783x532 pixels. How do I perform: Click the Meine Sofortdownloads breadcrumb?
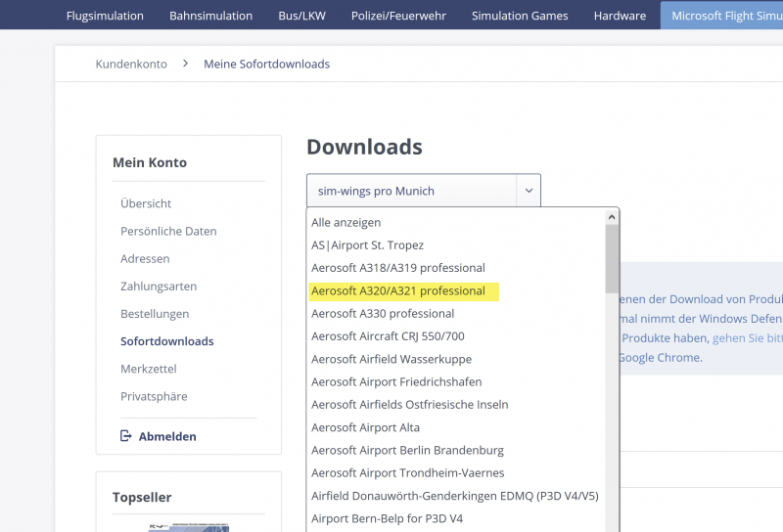[x=266, y=64]
